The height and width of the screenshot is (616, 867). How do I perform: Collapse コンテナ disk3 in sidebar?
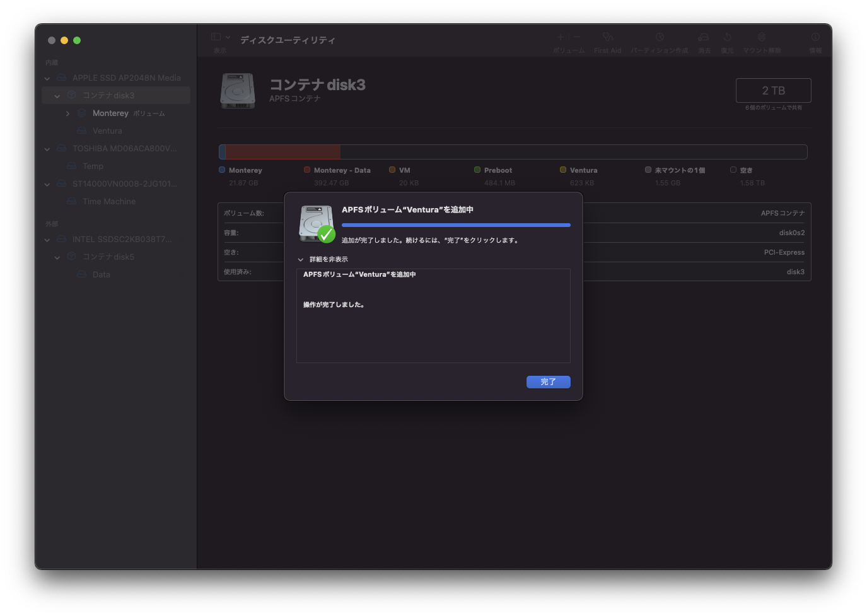point(57,96)
